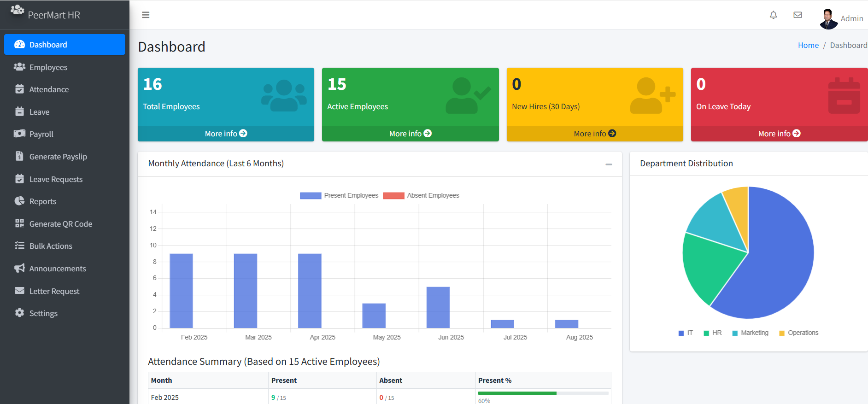
Task: Open the messages envelope icon
Action: coord(798,15)
